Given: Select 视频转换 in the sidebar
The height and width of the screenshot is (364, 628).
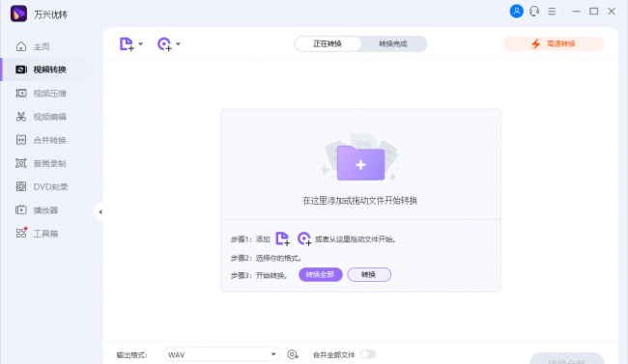Looking at the screenshot, I should 49,70.
